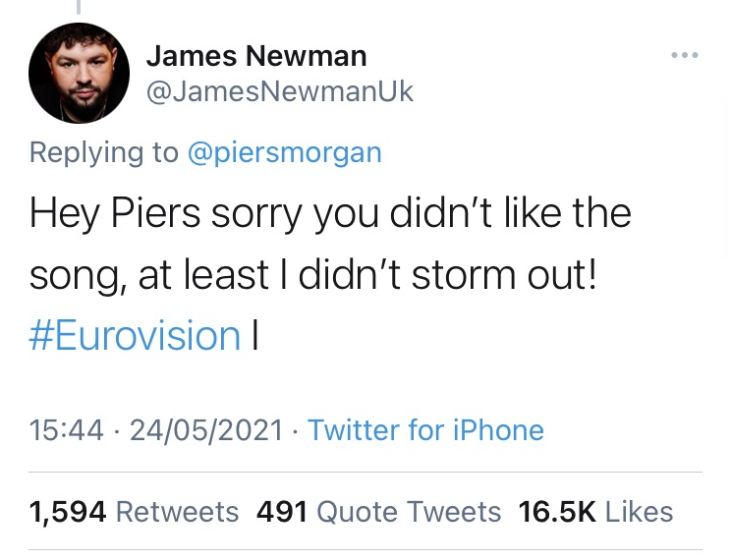The height and width of the screenshot is (560, 731).
Task: Click the 15:44 timestamp
Action: [66, 429]
